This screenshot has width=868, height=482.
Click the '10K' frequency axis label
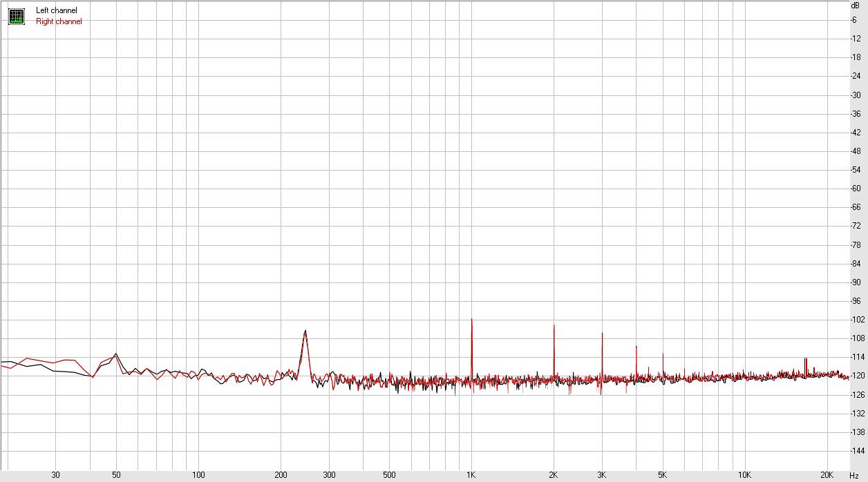click(x=744, y=475)
